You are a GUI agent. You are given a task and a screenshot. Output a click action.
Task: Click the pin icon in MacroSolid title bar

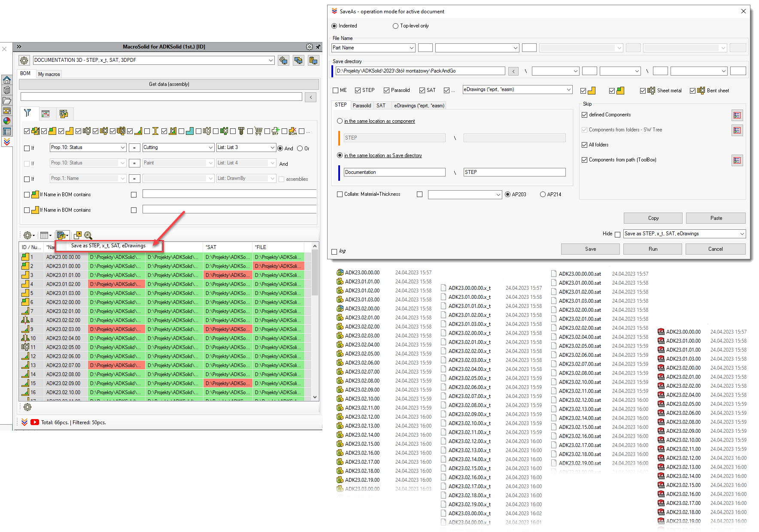click(x=318, y=47)
